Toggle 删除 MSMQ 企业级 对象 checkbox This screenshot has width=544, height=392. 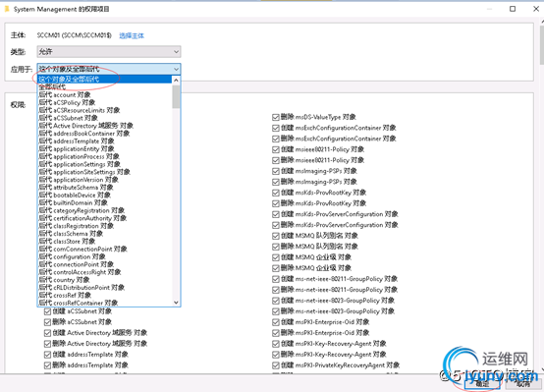tap(276, 268)
